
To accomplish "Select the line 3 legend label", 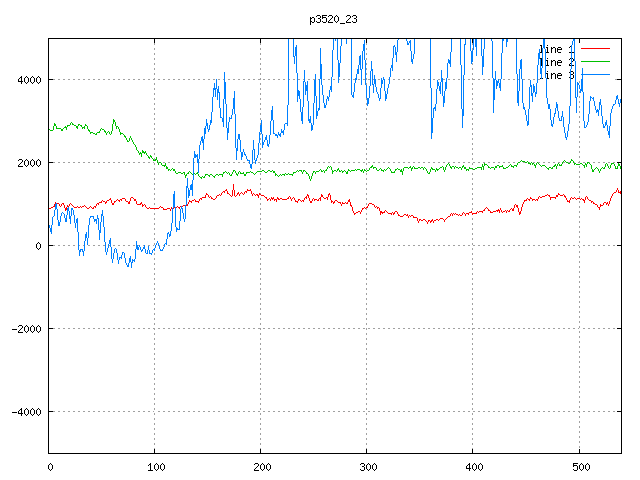I will 558,74.
